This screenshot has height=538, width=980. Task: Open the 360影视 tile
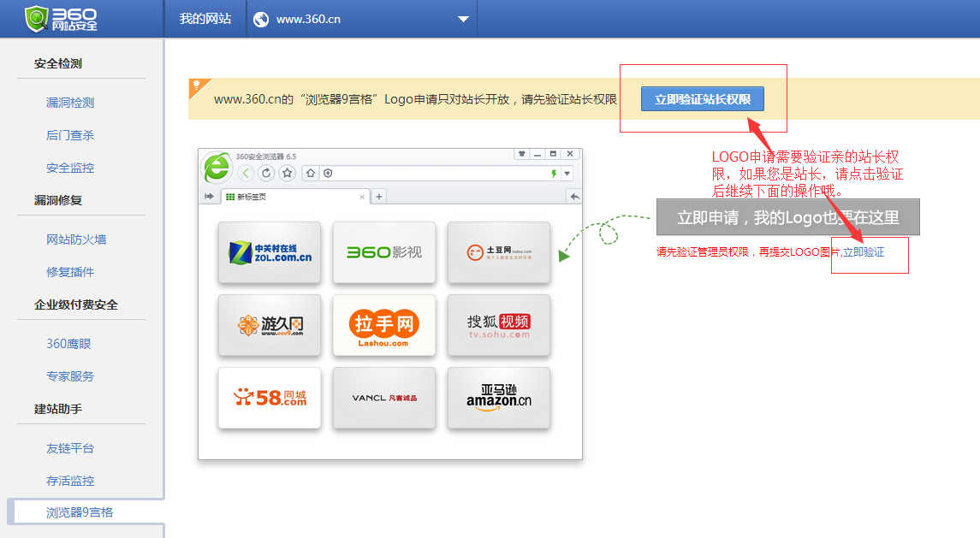click(x=383, y=252)
